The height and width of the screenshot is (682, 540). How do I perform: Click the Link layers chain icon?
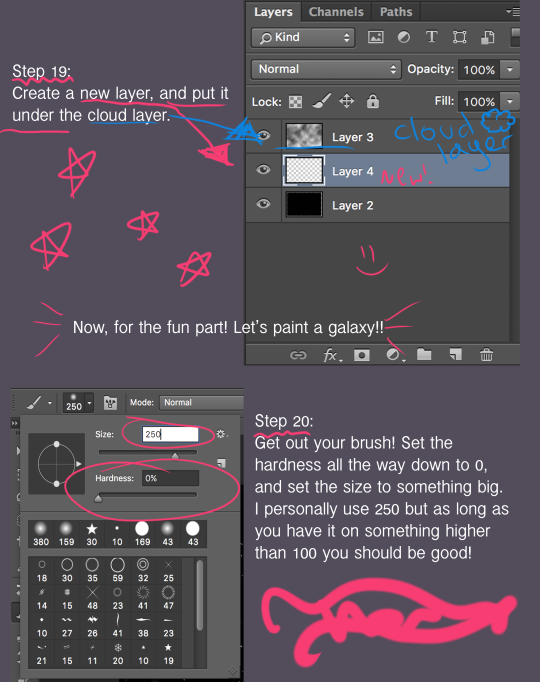(298, 355)
